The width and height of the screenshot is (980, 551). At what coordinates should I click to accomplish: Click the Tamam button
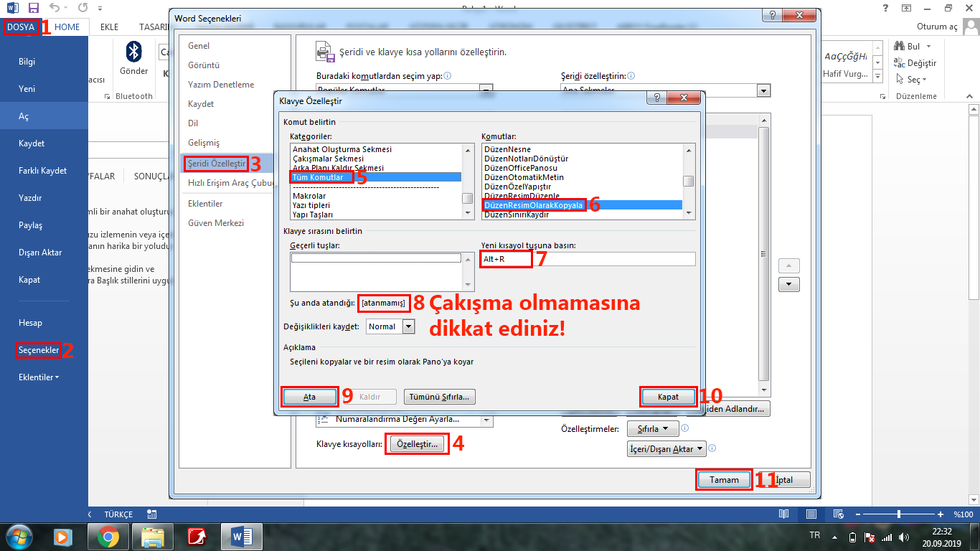(x=724, y=480)
